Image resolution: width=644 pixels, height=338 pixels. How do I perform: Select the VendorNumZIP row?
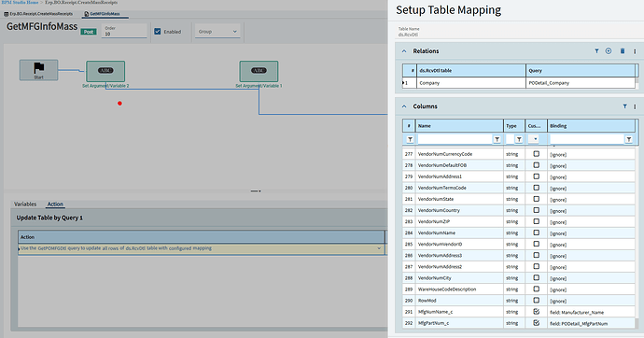point(519,221)
